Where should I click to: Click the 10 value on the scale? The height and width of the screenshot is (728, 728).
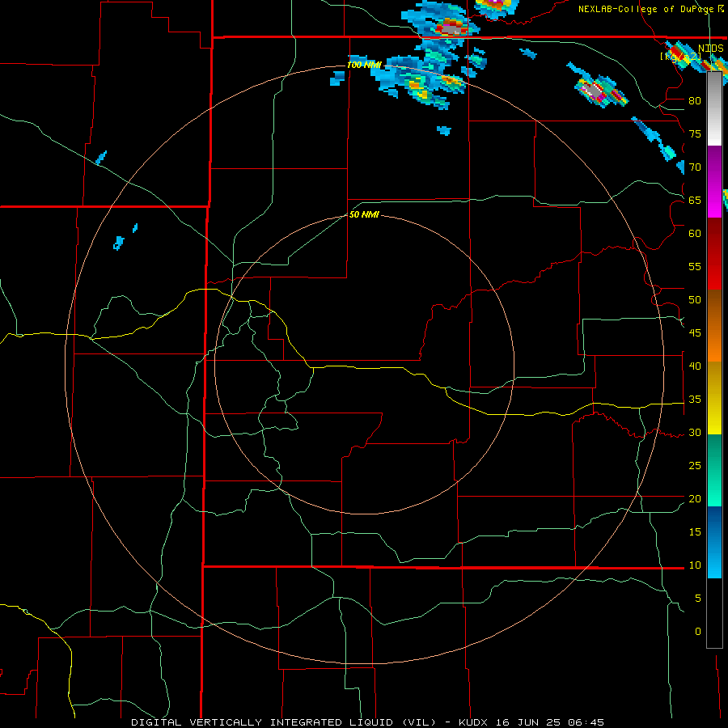(x=695, y=565)
